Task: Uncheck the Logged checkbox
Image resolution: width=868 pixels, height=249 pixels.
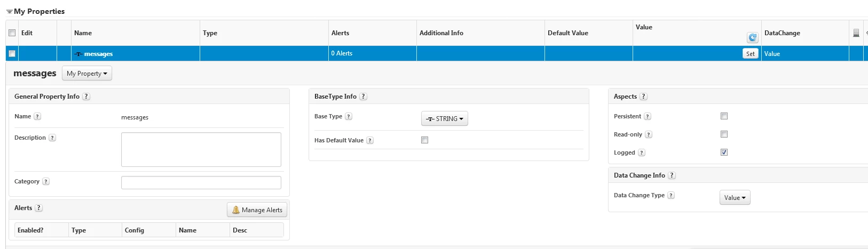Action: (x=724, y=152)
